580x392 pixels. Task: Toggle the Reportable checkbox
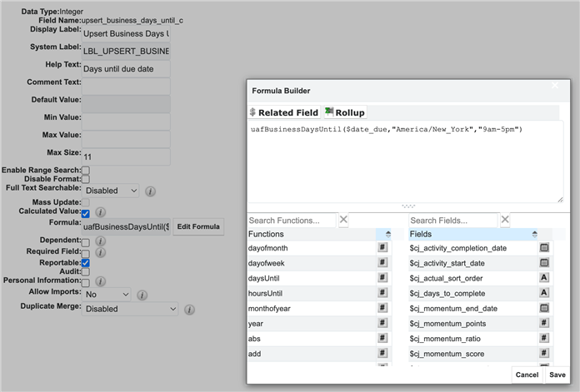pyautogui.click(x=85, y=262)
